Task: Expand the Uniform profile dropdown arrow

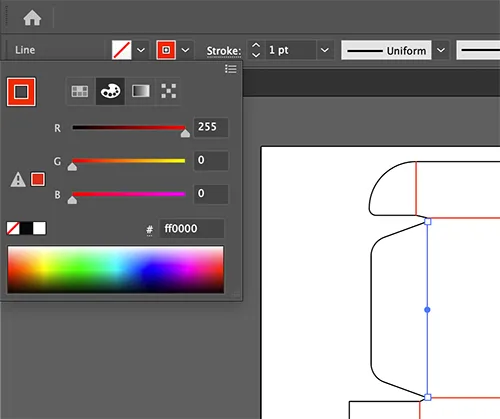Action: click(441, 50)
